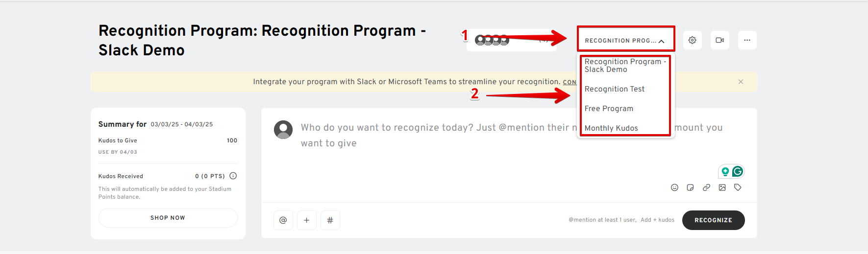The image size is (868, 254).
Task: Dismiss the Slack integration banner
Action: (741, 82)
